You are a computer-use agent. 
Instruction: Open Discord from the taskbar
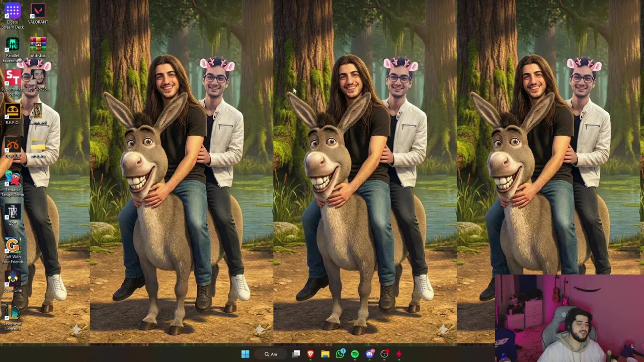(370, 354)
